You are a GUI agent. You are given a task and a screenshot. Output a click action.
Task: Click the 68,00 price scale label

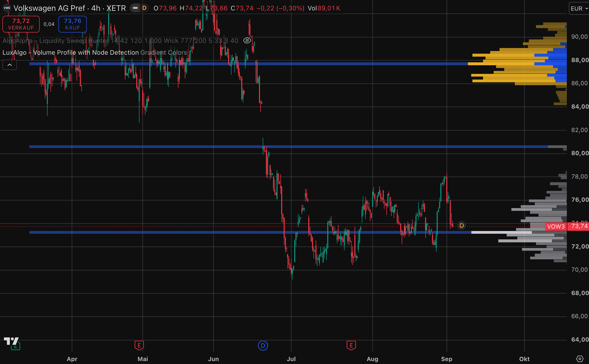pos(580,293)
